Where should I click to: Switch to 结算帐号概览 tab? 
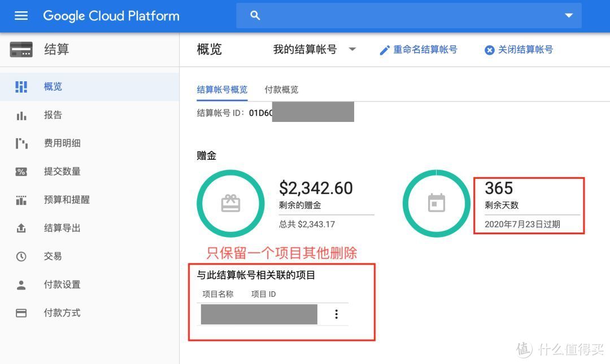(222, 90)
